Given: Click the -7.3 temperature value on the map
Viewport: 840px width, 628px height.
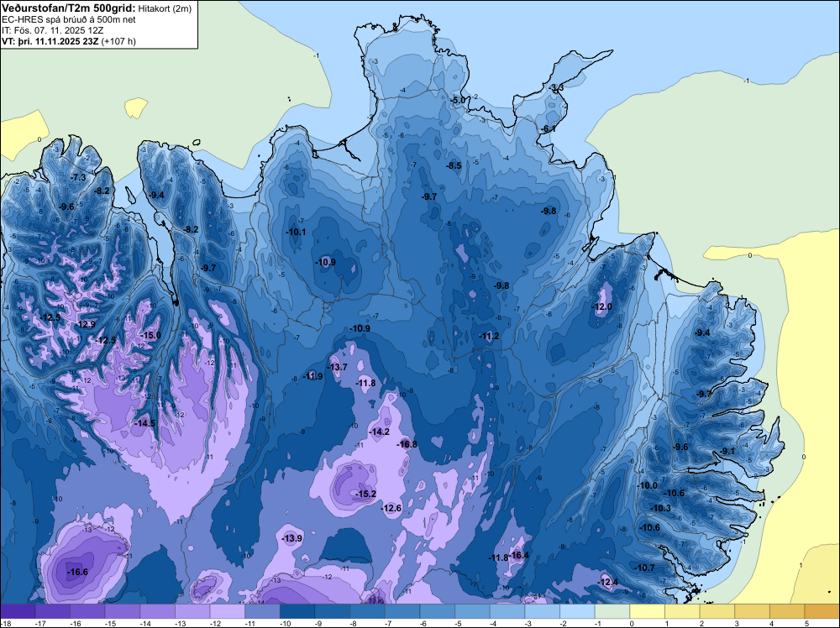Looking at the screenshot, I should [78, 178].
